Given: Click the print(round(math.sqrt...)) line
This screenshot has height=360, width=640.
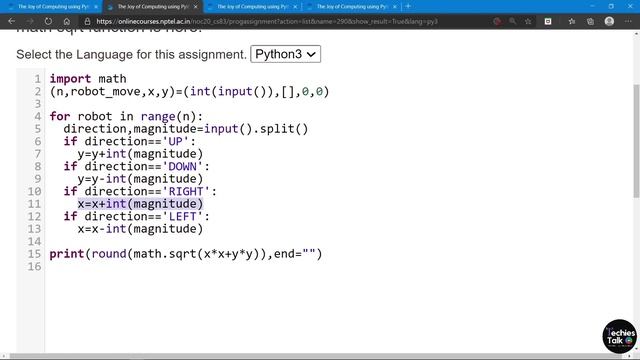Looking at the screenshot, I should 186,254.
